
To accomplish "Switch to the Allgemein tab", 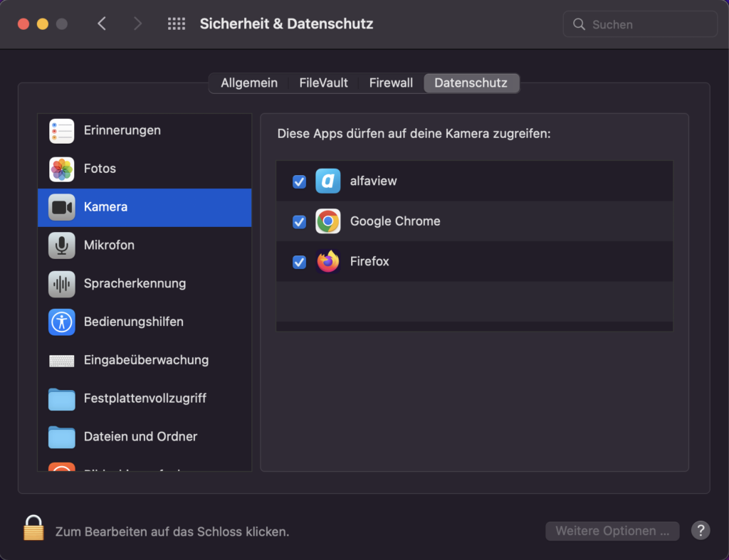I will tap(248, 83).
